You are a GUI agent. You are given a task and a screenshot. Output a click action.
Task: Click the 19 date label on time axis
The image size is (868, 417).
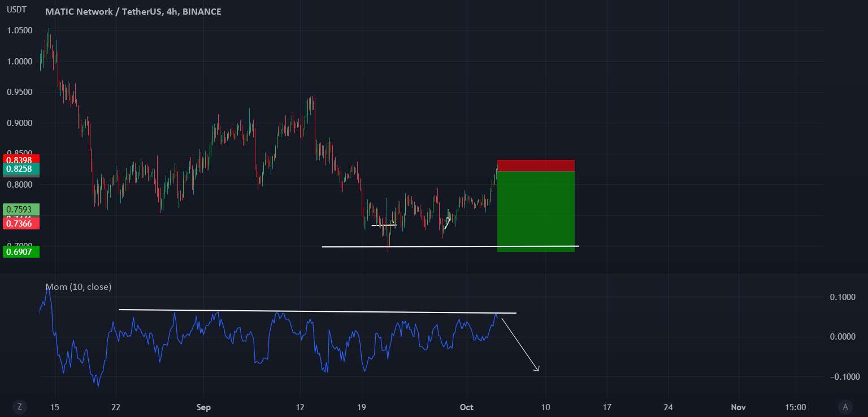pos(362,407)
